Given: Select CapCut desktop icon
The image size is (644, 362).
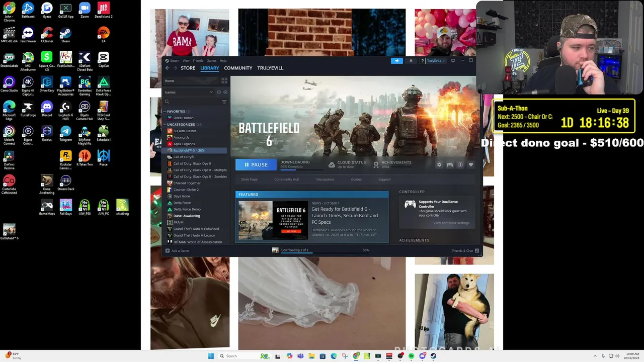Looking at the screenshot, I should [x=103, y=59].
